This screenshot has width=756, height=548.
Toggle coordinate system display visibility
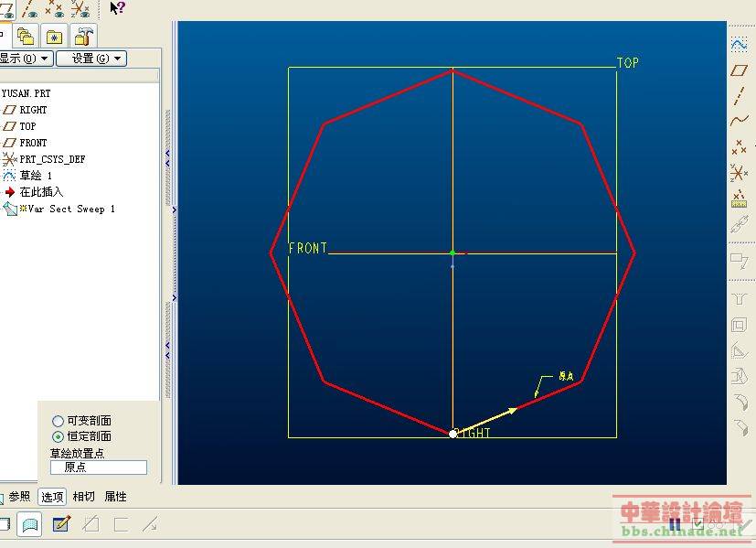(x=80, y=9)
